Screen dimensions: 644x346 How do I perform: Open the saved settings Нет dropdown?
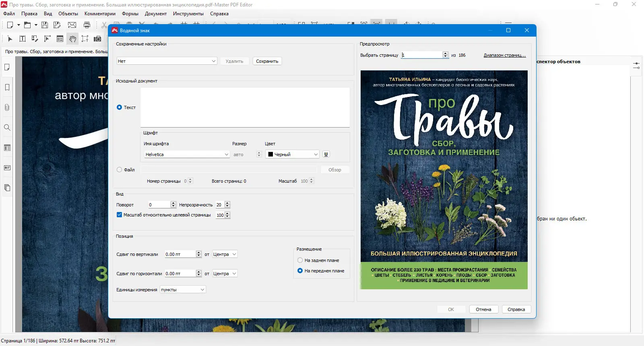(167, 61)
